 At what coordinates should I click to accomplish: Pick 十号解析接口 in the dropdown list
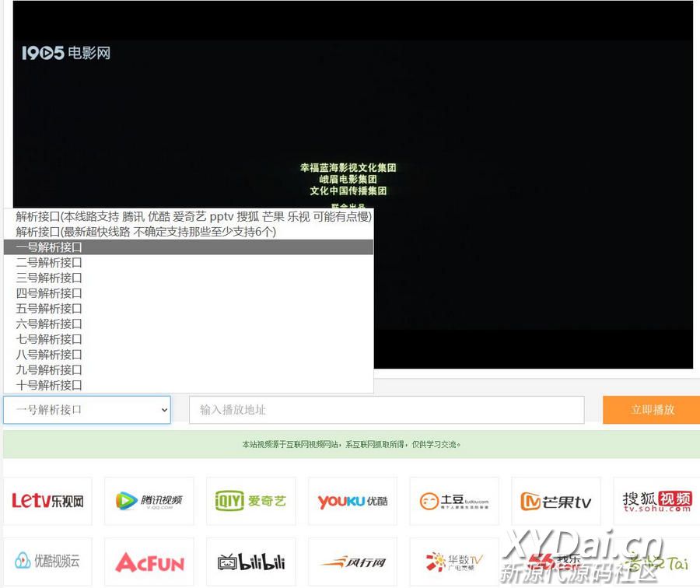point(49,385)
